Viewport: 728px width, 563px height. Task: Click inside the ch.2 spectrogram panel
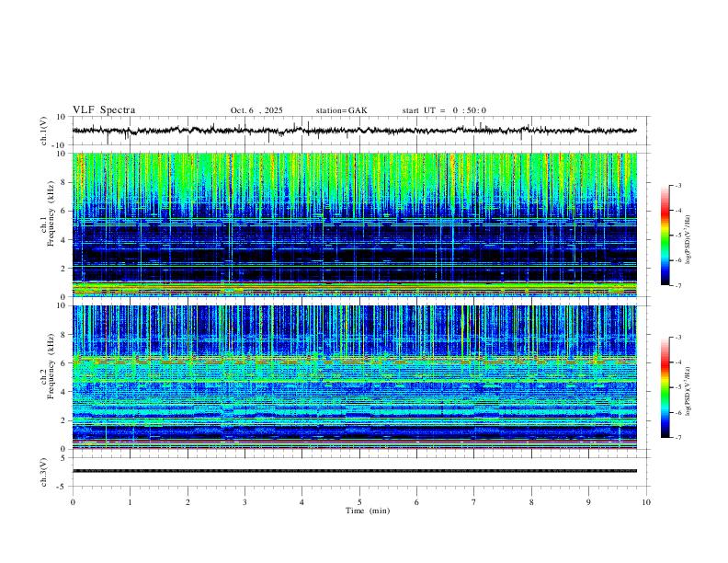[354, 377]
